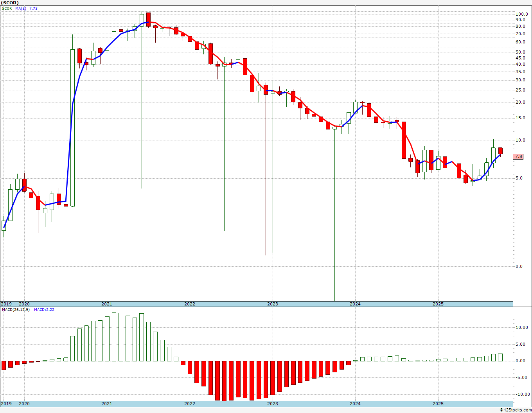Select 2024 on the price chart time axis
This screenshot has width=532, height=413.
[x=355, y=304]
